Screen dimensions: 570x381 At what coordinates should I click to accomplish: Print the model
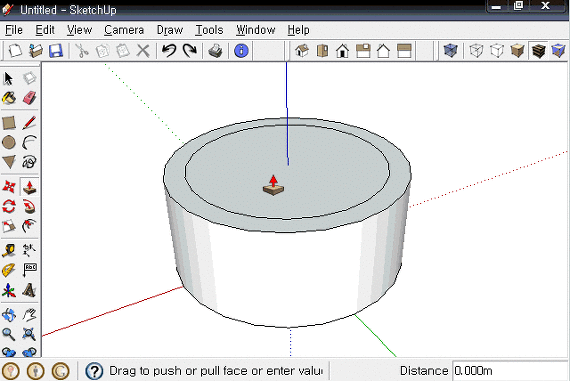(x=215, y=51)
